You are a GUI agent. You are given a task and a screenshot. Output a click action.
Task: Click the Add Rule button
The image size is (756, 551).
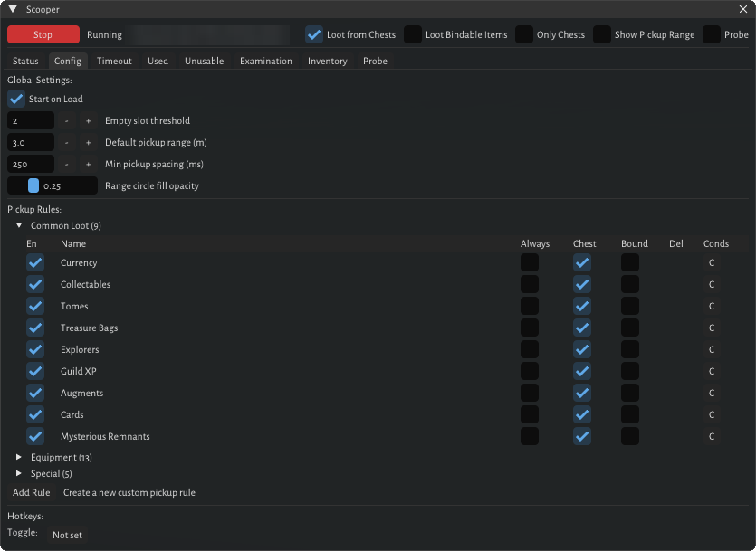click(x=32, y=492)
